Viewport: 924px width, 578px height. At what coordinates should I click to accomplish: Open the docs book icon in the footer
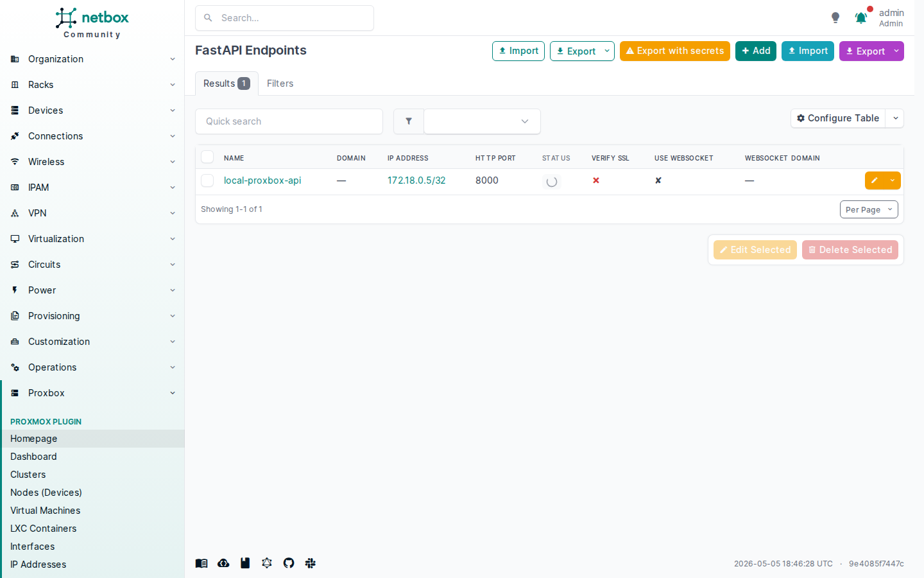201,563
